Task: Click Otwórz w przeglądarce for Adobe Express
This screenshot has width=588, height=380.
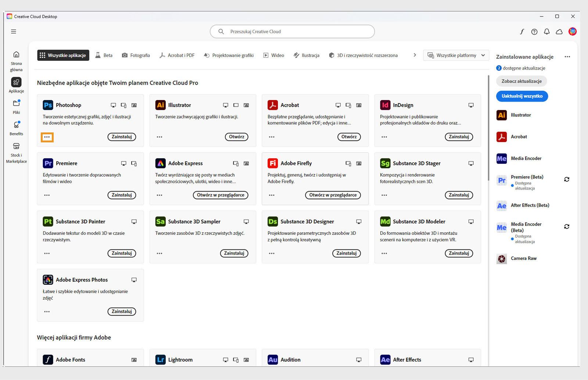Action: pos(220,195)
